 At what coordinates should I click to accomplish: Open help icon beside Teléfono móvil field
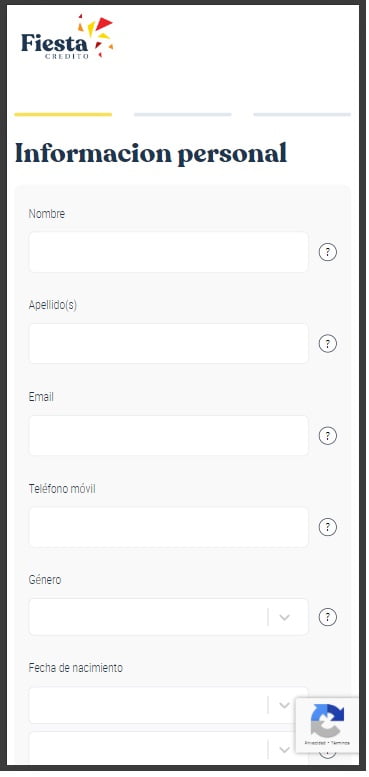(x=327, y=527)
